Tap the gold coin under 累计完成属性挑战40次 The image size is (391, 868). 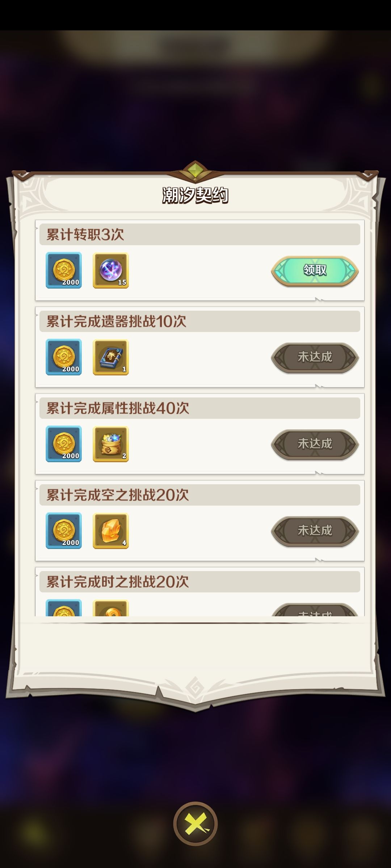64,444
